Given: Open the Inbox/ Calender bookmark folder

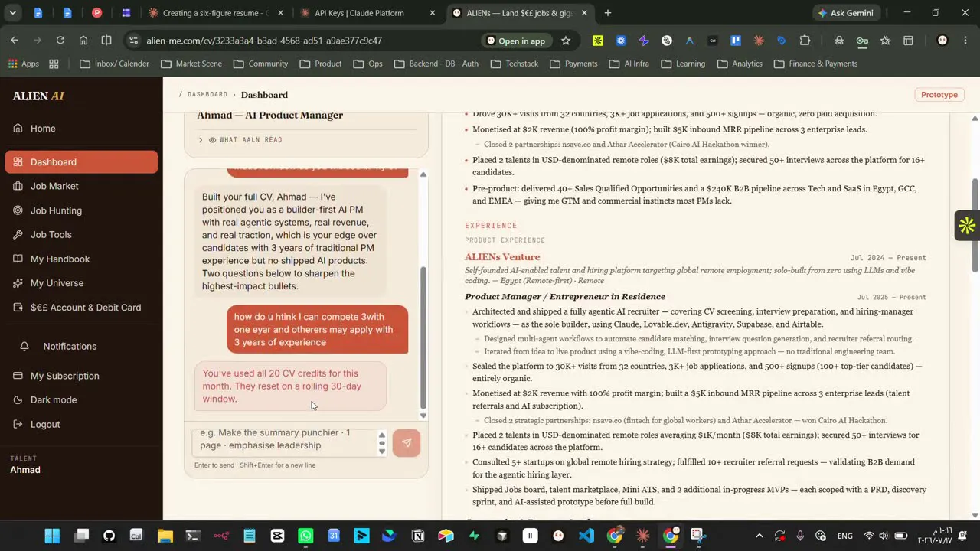Looking at the screenshot, I should point(114,64).
